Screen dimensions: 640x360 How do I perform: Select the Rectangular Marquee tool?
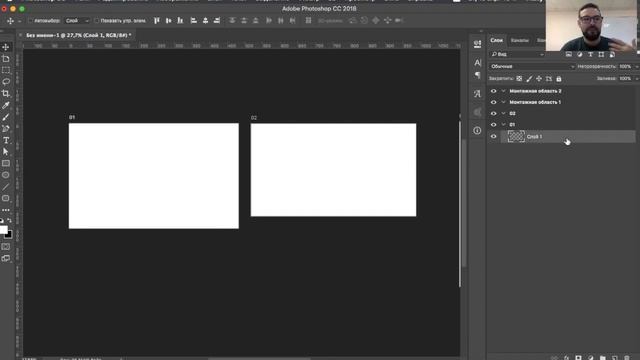click(6, 70)
